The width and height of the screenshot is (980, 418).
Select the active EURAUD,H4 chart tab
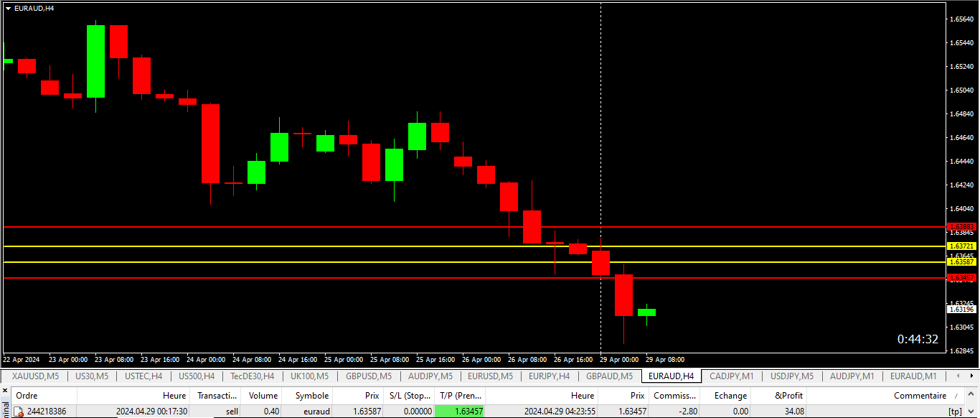(x=671, y=376)
